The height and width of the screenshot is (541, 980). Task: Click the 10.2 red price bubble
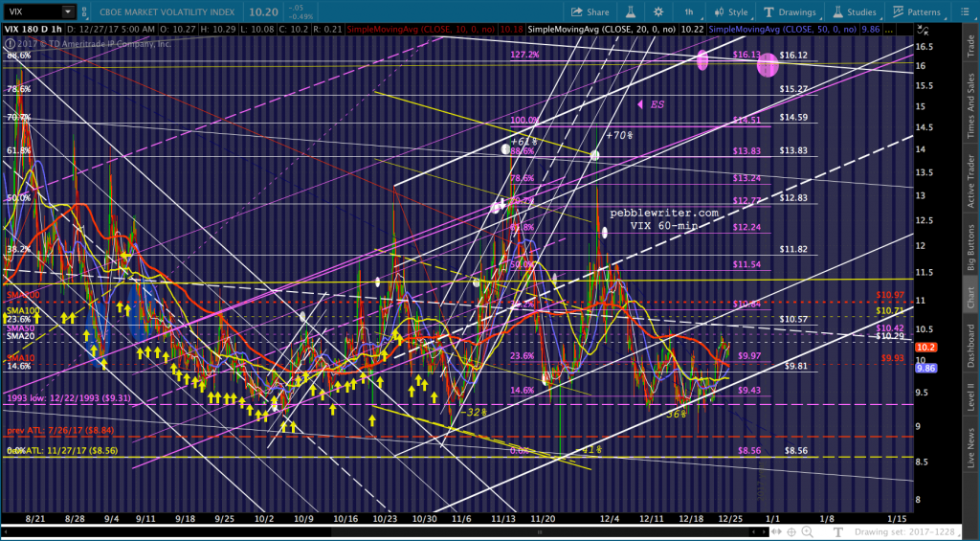pos(925,348)
